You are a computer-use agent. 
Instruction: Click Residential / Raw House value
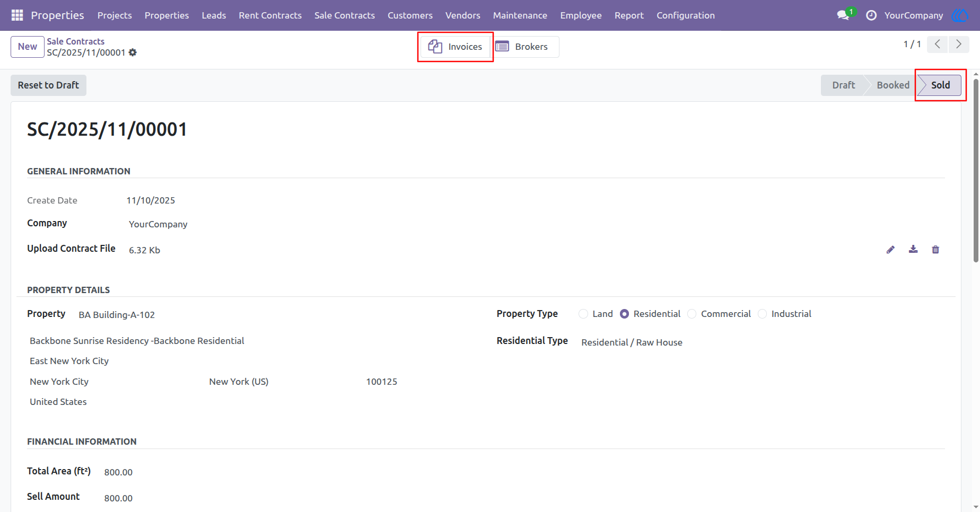pyautogui.click(x=632, y=342)
